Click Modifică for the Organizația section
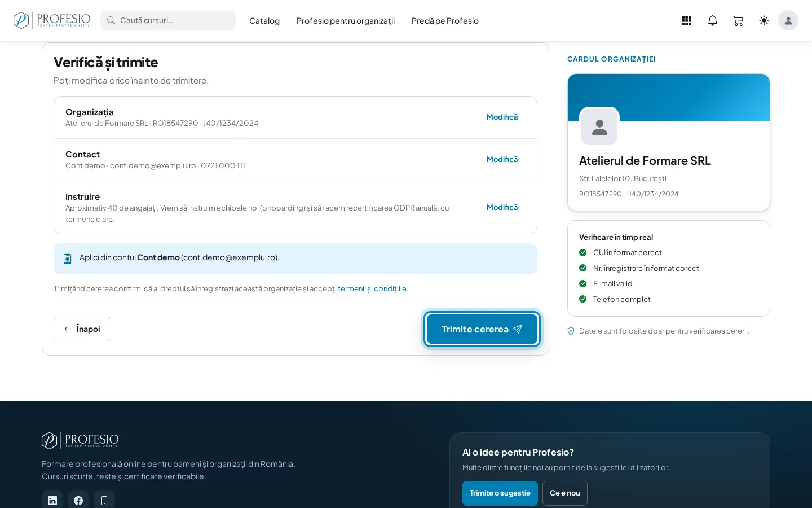This screenshot has height=508, width=812. [x=502, y=117]
